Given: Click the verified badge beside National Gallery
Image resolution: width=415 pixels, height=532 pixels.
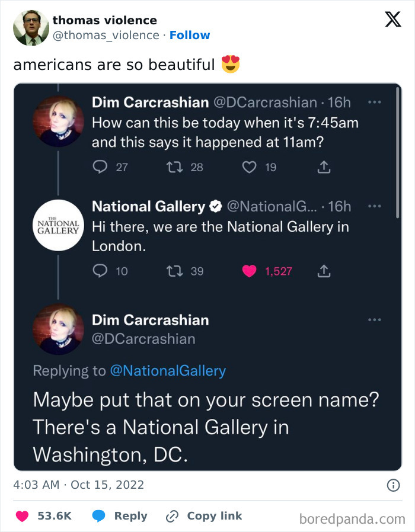Looking at the screenshot, I should coord(215,206).
